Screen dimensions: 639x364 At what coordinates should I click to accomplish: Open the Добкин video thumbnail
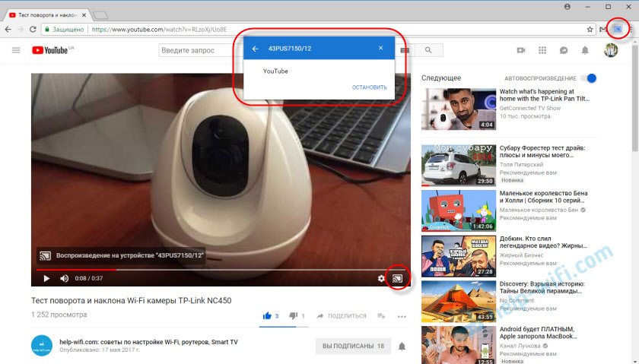tap(459, 256)
